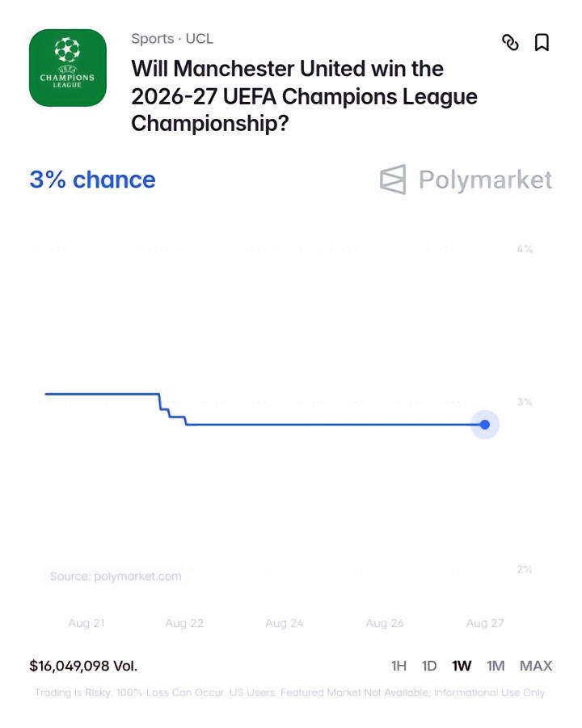Click the Polymarket wordmark text
The height and width of the screenshot is (728, 582).
pyautogui.click(x=486, y=180)
